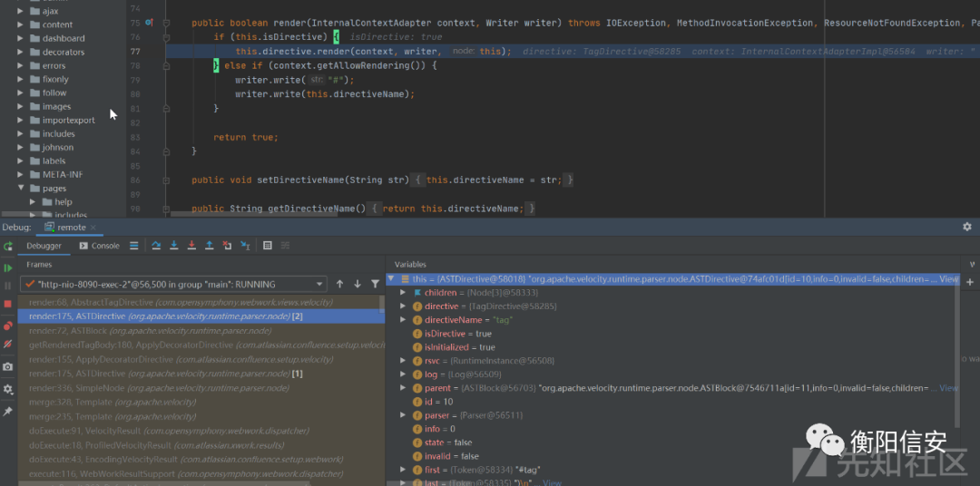Select the META-INF folder

pos(63,174)
